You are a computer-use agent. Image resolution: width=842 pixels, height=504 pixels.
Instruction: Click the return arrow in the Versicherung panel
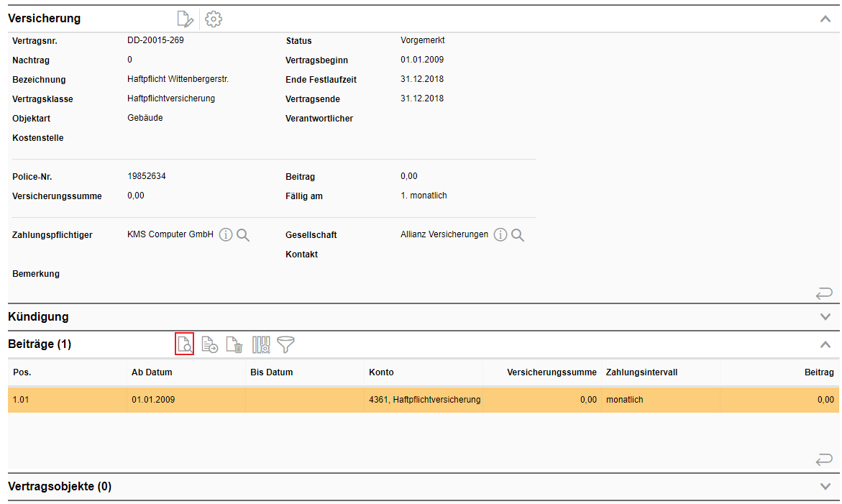[x=824, y=293]
